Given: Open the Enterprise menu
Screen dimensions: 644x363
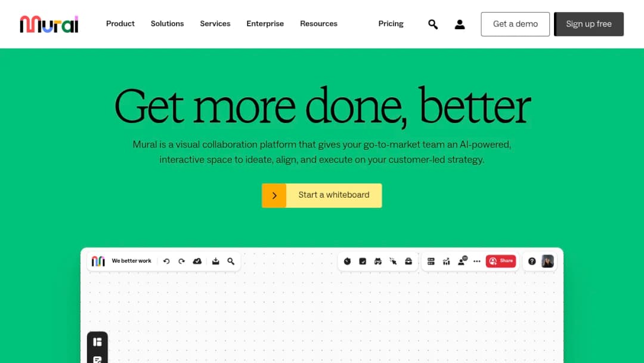Looking at the screenshot, I should [265, 24].
